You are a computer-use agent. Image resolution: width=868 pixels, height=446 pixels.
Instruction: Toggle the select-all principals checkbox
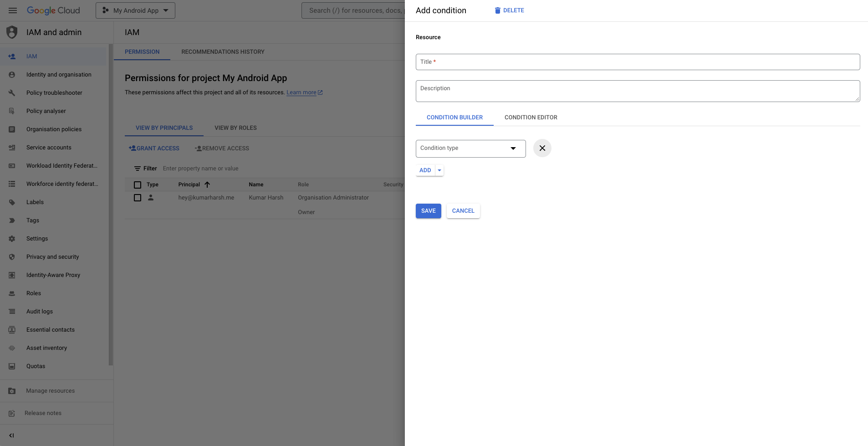click(x=138, y=185)
